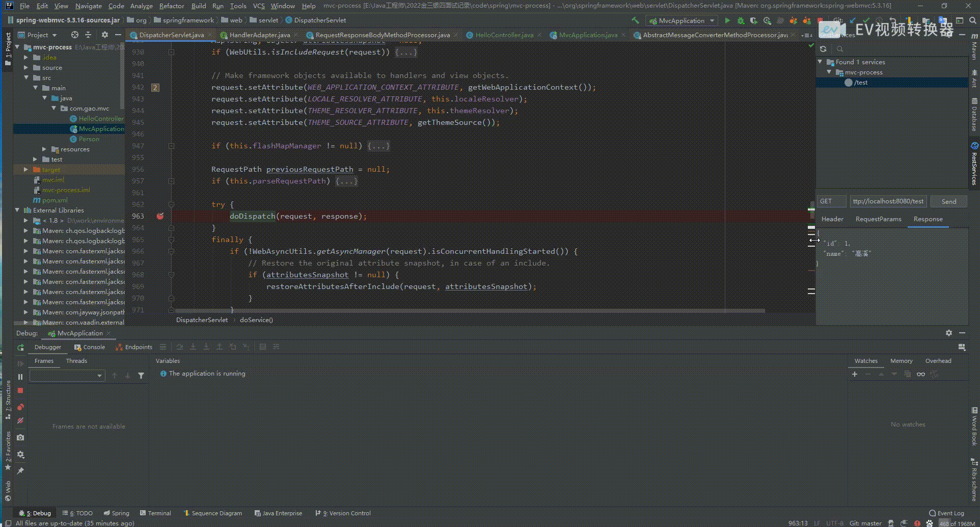Click Evaluate Expression calculator icon
This screenshot has width=980, height=527.
point(263,347)
